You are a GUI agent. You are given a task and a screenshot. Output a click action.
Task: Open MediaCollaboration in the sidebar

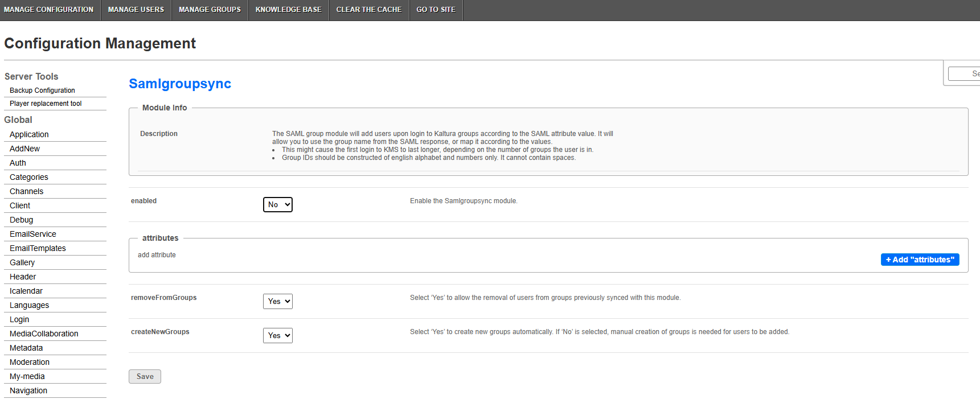44,334
